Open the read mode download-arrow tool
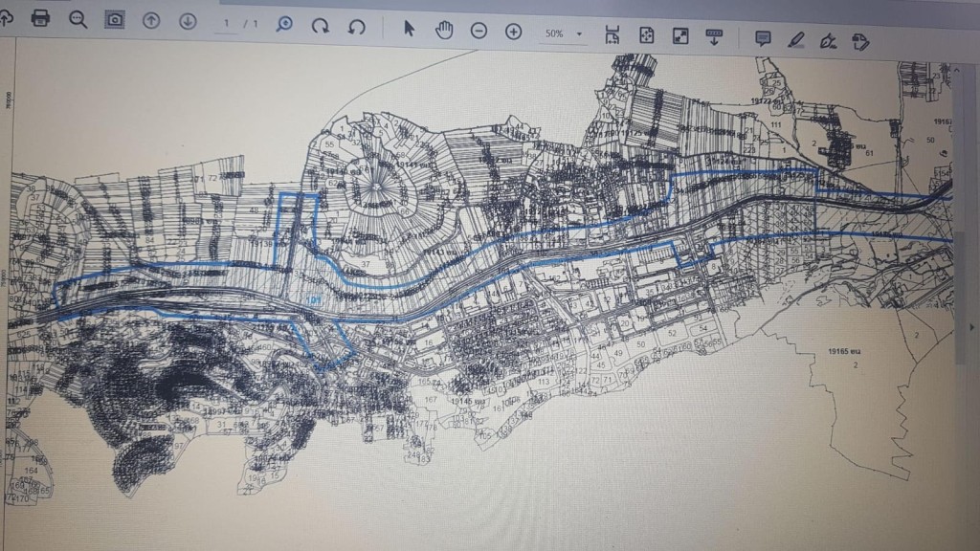This screenshot has height=551, width=980. (x=714, y=37)
